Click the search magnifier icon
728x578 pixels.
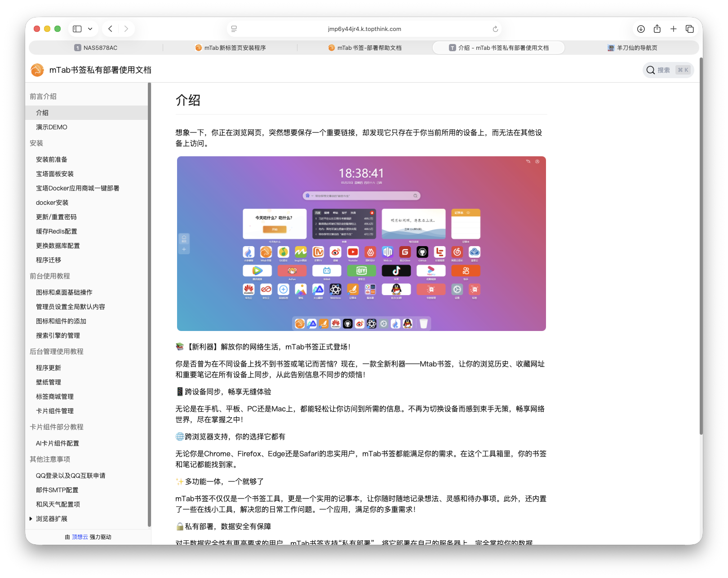tap(650, 70)
